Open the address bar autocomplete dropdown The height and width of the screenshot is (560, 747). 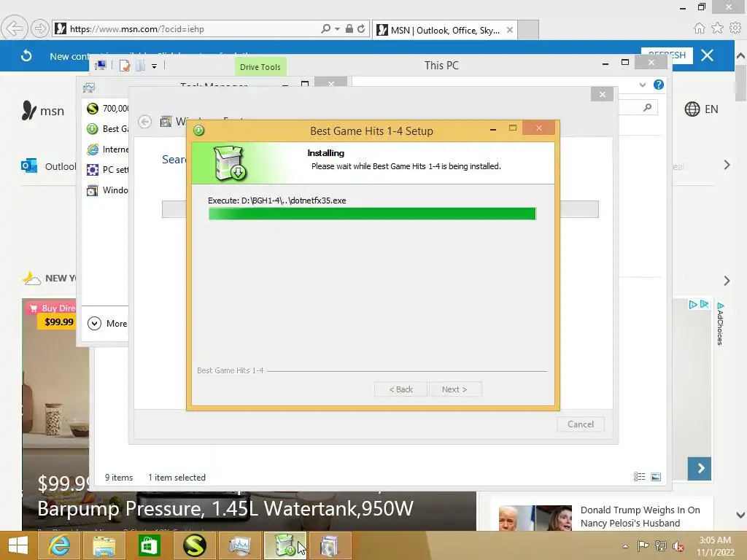coord(337,29)
